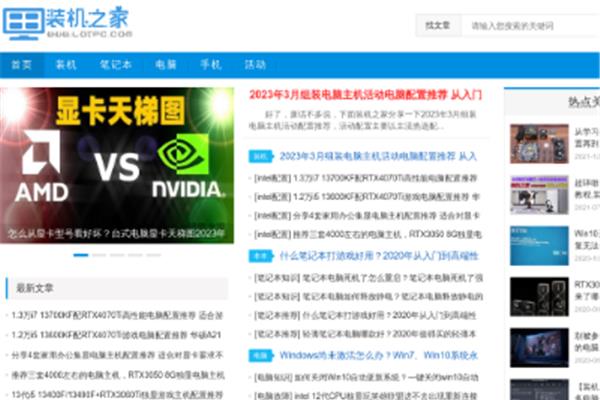Open sidebar thumbnail of the gaming scene

pyautogui.click(x=539, y=348)
